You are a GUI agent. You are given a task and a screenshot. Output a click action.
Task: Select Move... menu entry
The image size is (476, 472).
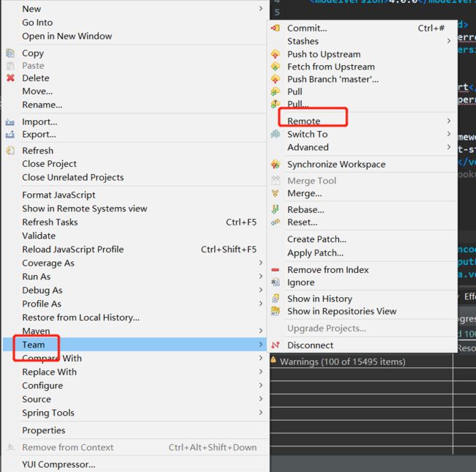[x=37, y=91]
